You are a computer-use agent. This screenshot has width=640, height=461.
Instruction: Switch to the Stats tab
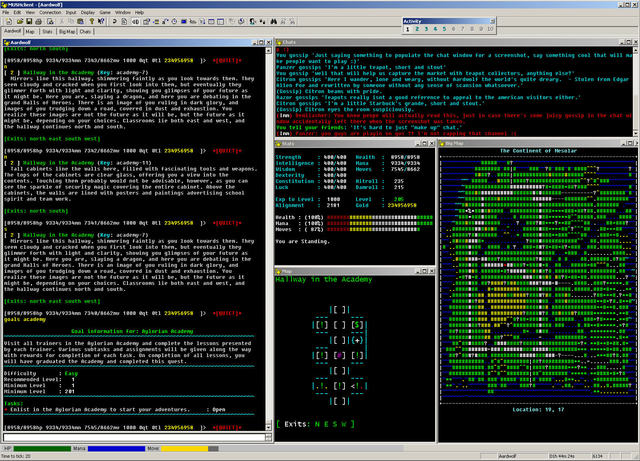click(x=47, y=31)
